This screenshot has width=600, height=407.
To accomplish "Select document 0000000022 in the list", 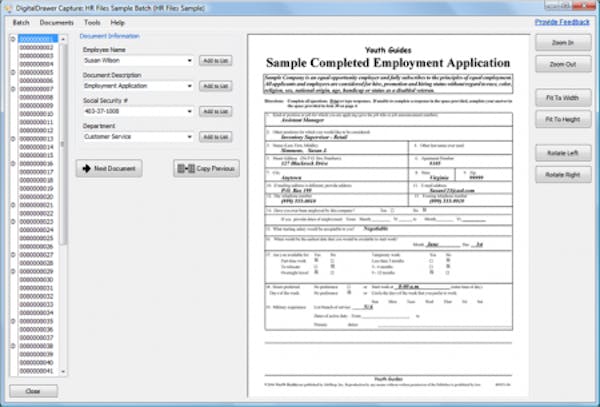I will (36, 213).
